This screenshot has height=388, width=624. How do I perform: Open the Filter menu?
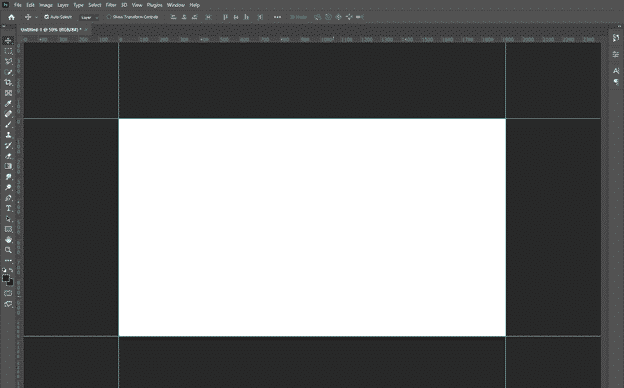pyautogui.click(x=111, y=5)
